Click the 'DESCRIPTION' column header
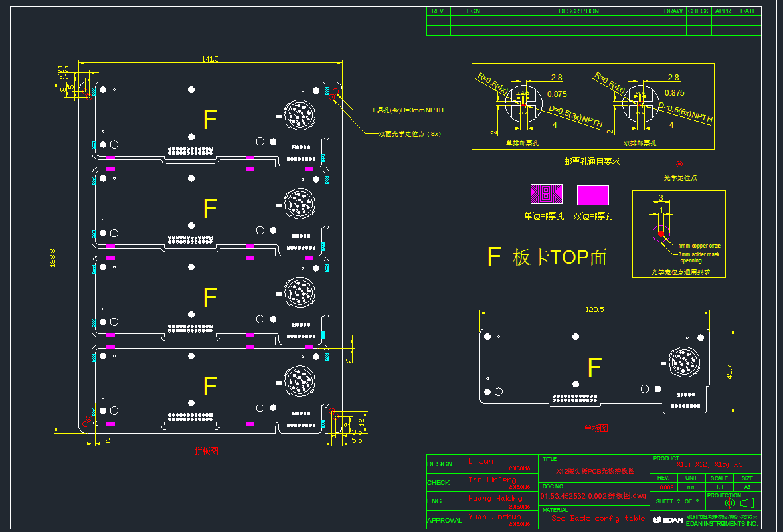 tap(578, 11)
